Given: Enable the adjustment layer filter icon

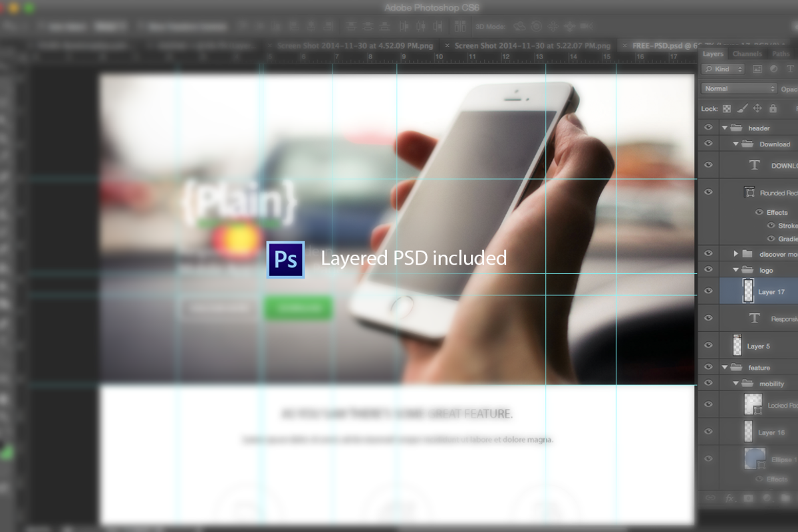Looking at the screenshot, I should pos(773,69).
